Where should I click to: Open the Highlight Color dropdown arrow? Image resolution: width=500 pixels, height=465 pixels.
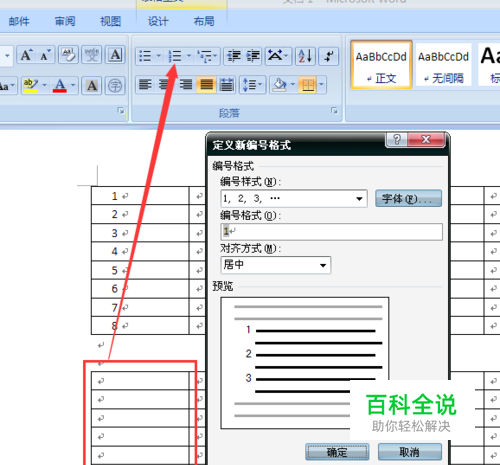pyautogui.click(x=44, y=85)
